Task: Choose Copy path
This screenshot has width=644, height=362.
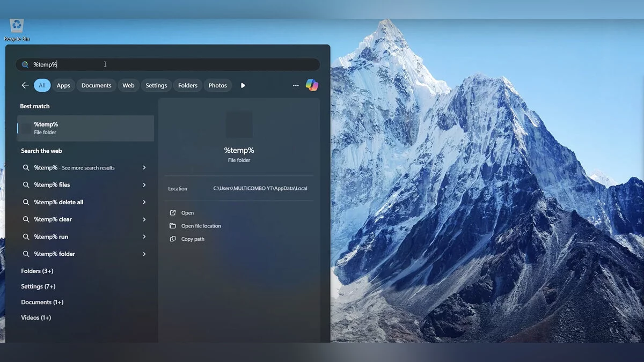Action: pyautogui.click(x=193, y=239)
